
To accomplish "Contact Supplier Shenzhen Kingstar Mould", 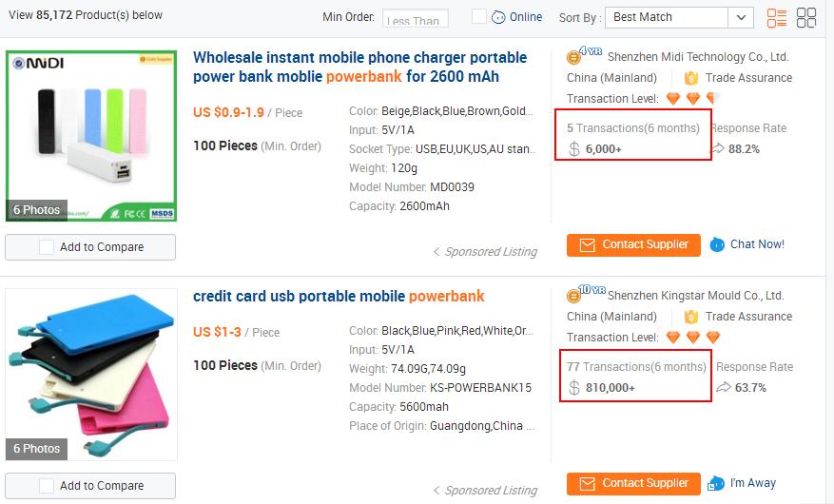I will point(633,483).
